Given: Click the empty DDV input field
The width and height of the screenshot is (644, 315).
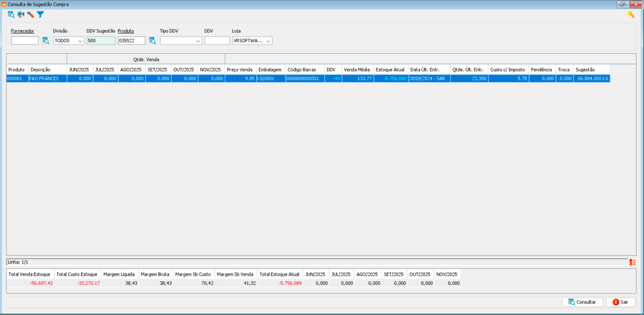Looking at the screenshot, I should [x=217, y=41].
